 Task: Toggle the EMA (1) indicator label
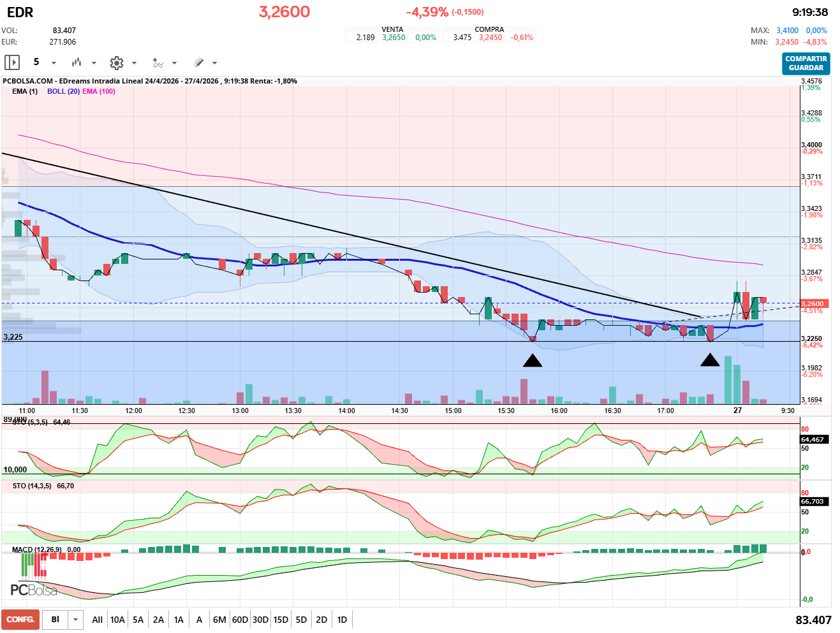(25, 91)
